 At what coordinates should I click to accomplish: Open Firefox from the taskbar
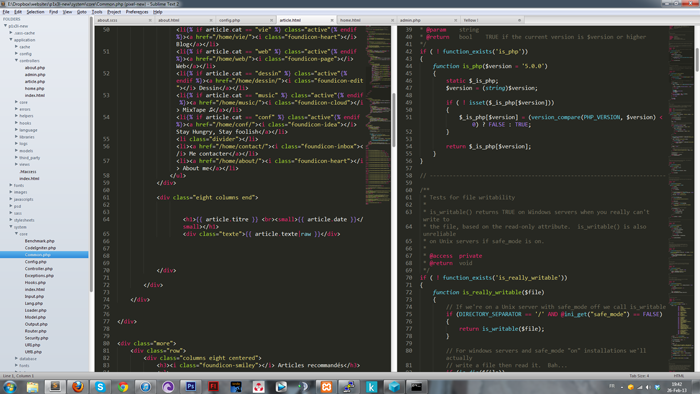pyautogui.click(x=78, y=386)
